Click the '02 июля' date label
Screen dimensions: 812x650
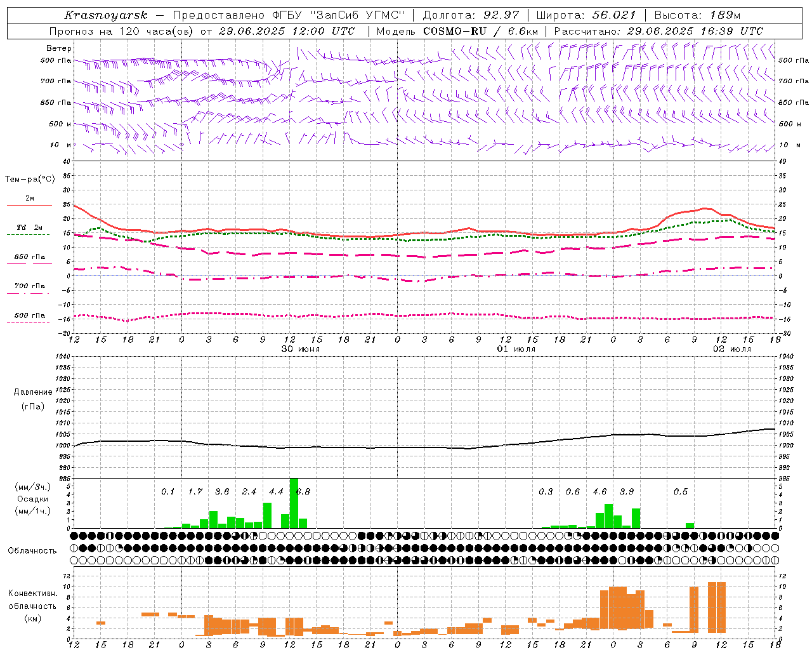coord(732,349)
